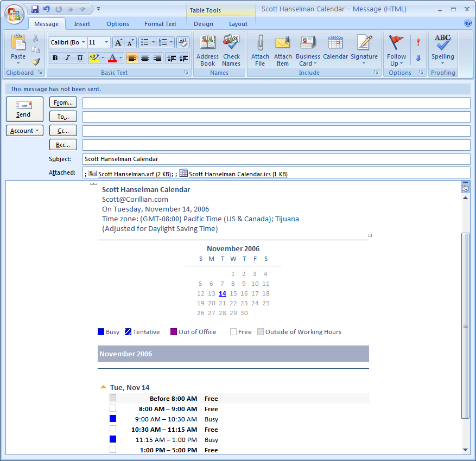Undo the last action
This screenshot has width=476, height=461.
[x=47, y=9]
